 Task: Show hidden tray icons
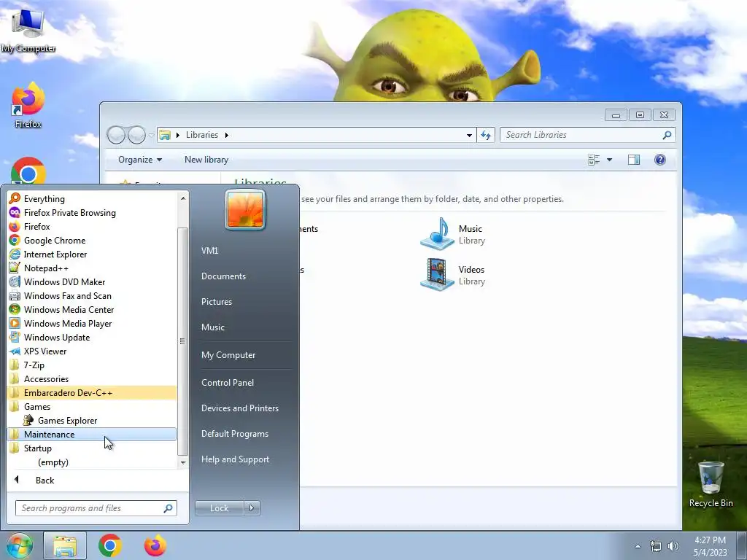coord(638,546)
